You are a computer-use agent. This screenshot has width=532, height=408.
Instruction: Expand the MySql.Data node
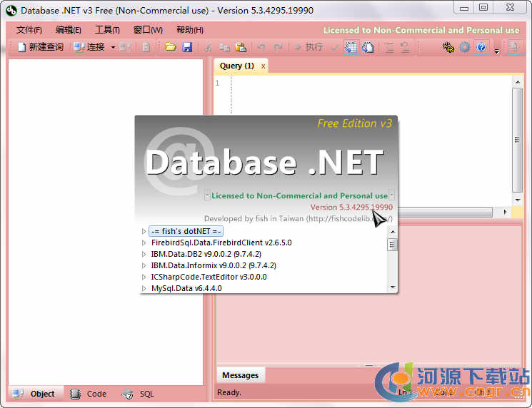pyautogui.click(x=144, y=288)
